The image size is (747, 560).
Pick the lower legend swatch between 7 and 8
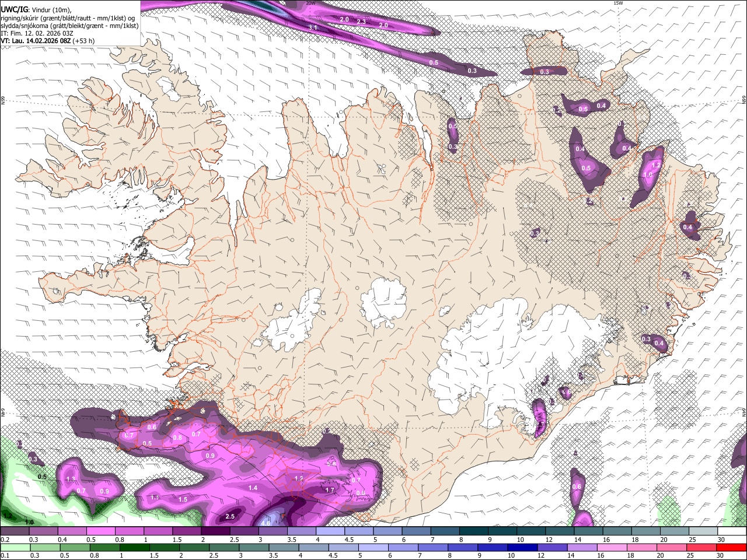432,548
